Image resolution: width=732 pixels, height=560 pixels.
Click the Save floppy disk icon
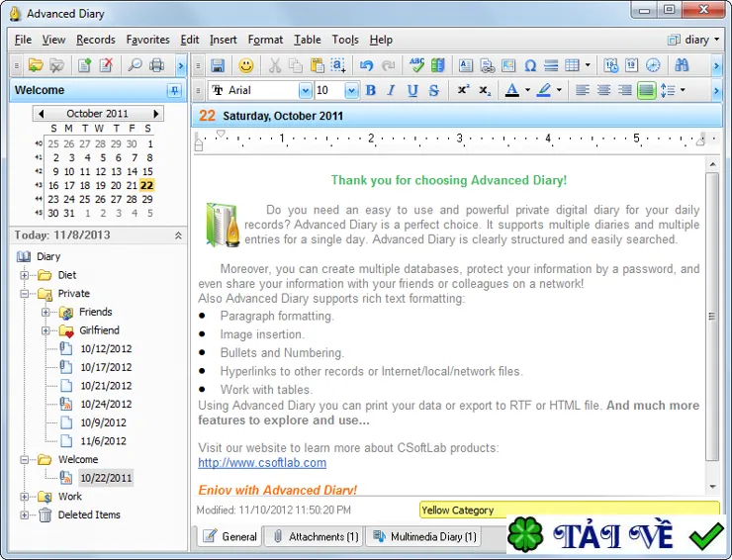218,65
